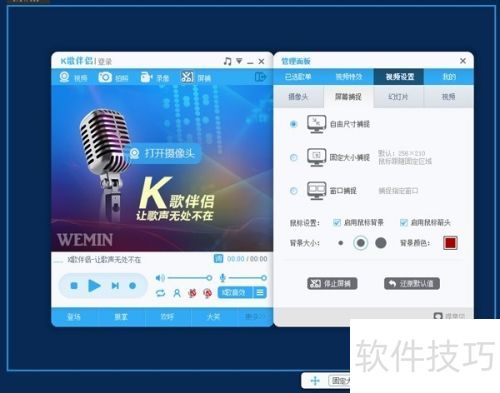Image resolution: width=500 pixels, height=393 pixels.
Task: Open the 视频 webcam toolbar item
Action: coord(73,77)
